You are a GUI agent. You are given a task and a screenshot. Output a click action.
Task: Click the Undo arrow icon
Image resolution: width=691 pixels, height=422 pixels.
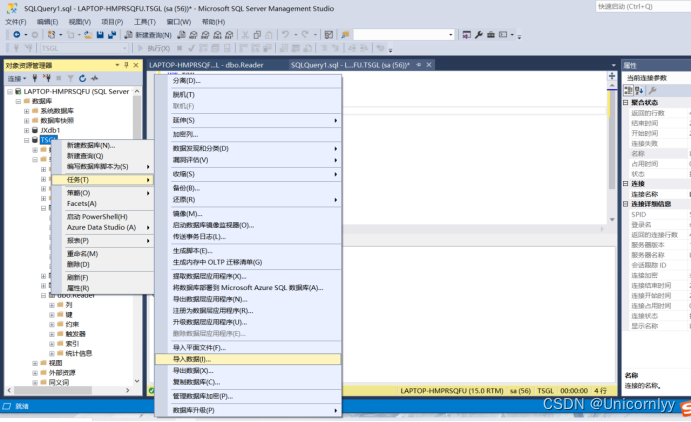pos(285,34)
